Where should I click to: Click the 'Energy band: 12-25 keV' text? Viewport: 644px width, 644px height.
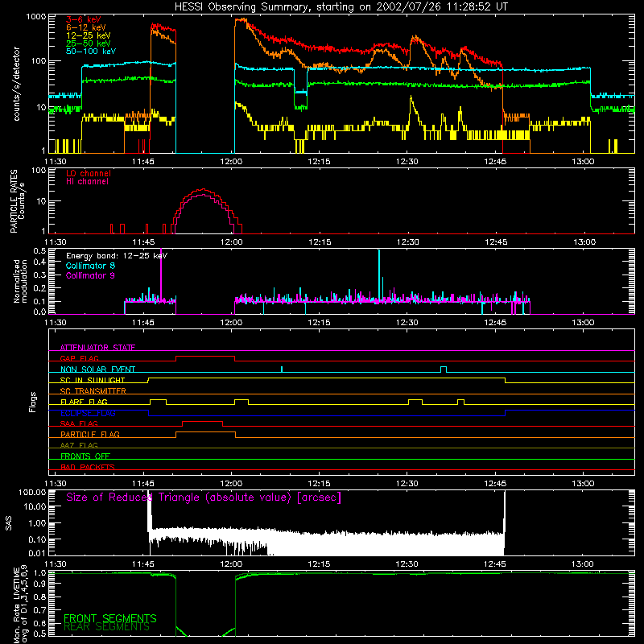click(117, 256)
